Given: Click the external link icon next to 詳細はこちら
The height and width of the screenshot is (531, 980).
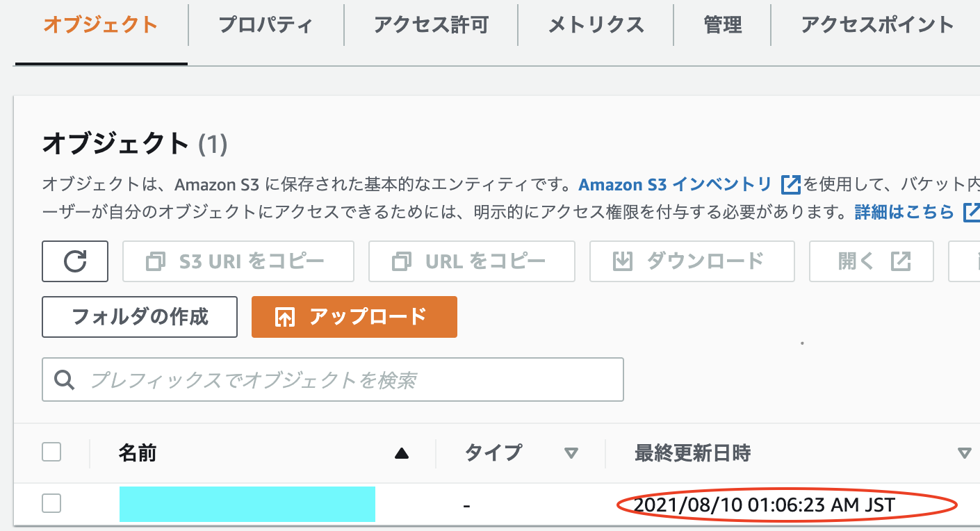Looking at the screenshot, I should tap(972, 213).
